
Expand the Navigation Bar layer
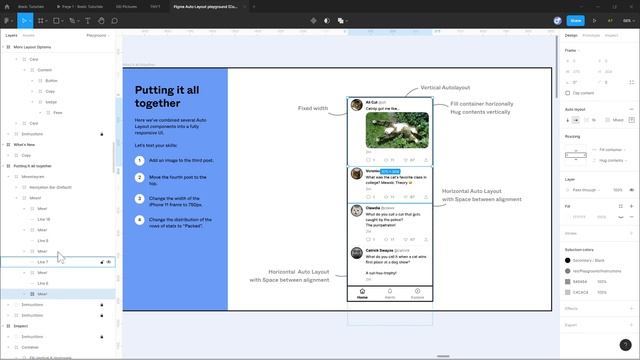tap(16, 187)
